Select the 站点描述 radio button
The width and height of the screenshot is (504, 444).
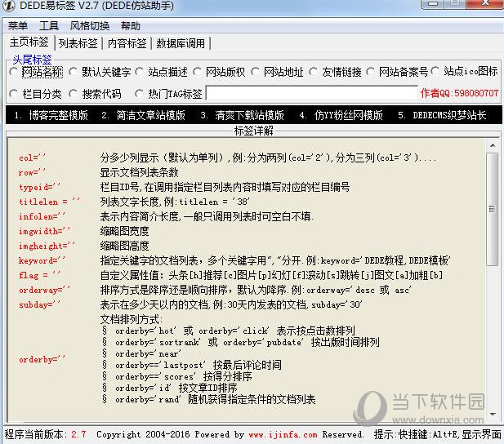[162, 72]
